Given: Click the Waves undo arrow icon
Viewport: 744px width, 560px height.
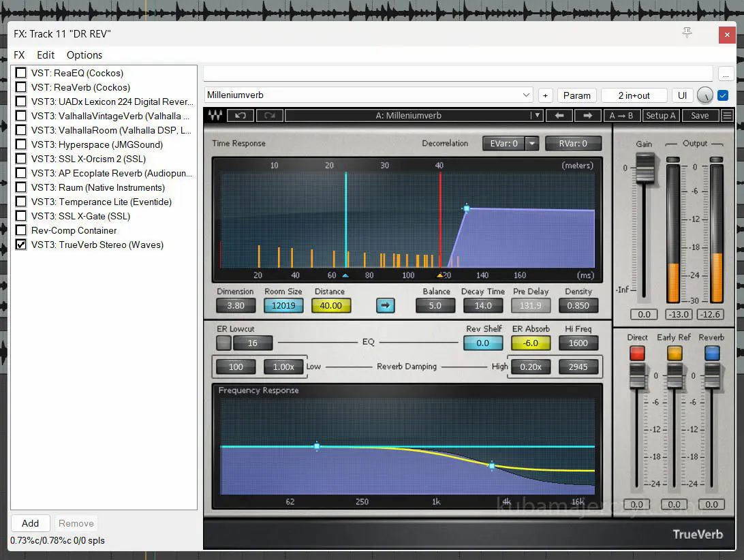Looking at the screenshot, I should tap(241, 116).
